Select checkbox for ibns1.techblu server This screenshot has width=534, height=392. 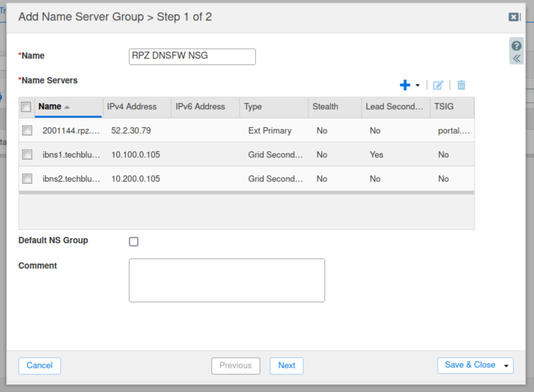(27, 154)
